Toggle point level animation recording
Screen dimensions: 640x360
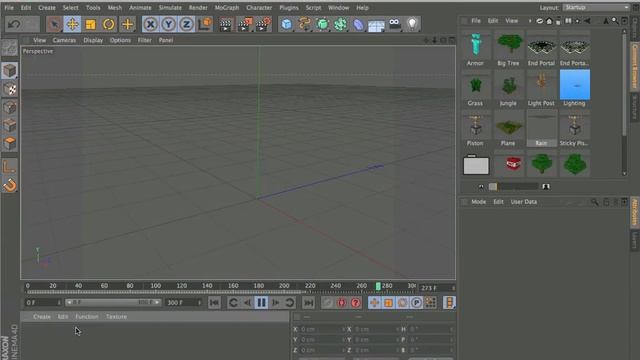[430, 303]
